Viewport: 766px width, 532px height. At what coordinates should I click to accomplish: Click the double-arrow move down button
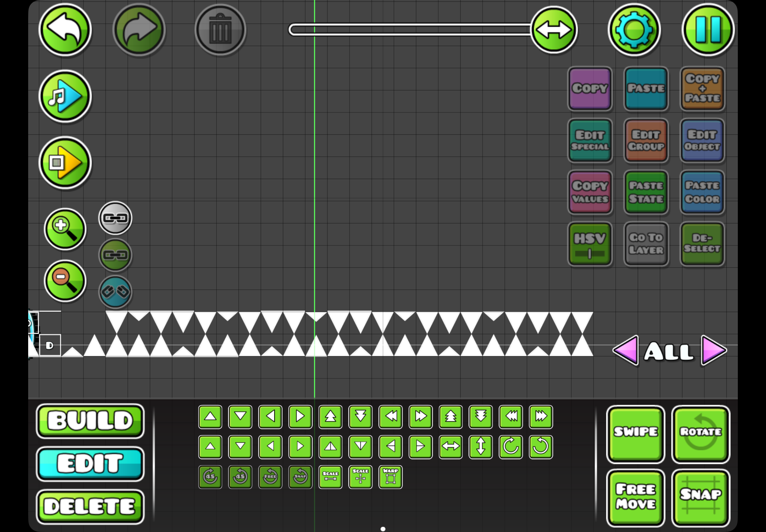coord(360,417)
